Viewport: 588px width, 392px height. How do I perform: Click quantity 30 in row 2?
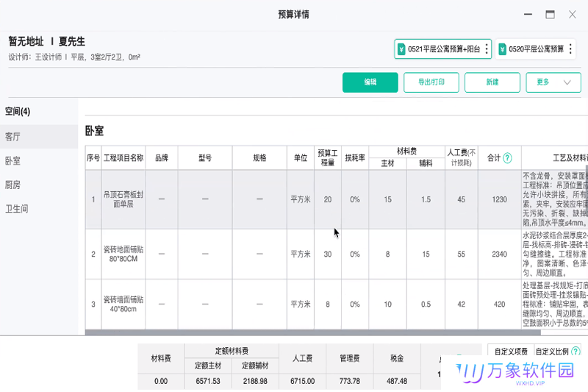(328, 254)
